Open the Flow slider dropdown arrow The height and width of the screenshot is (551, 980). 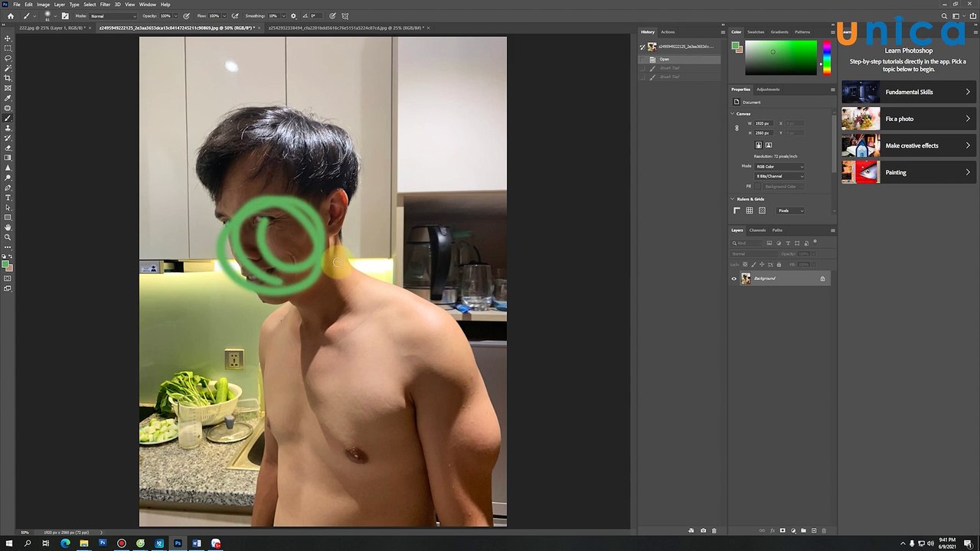224,15
